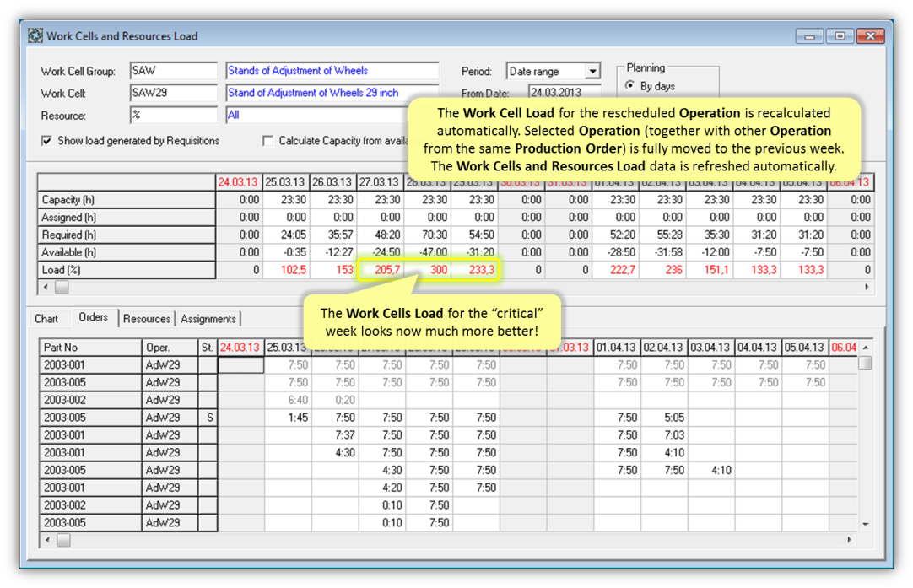The image size is (913, 588).
Task: Click the 4:20 cell under 27.03.13
Action: pyautogui.click(x=382, y=488)
